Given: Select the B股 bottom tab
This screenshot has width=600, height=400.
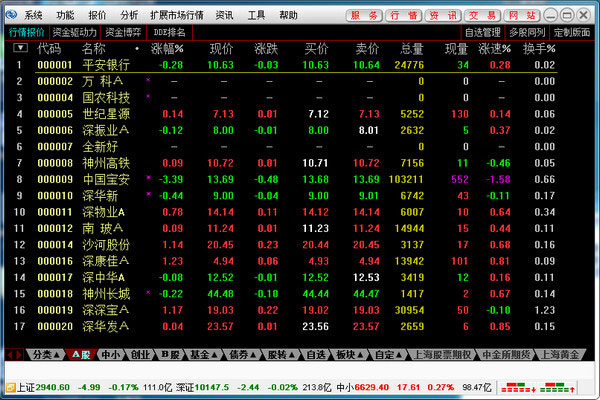Looking at the screenshot, I should [170, 355].
